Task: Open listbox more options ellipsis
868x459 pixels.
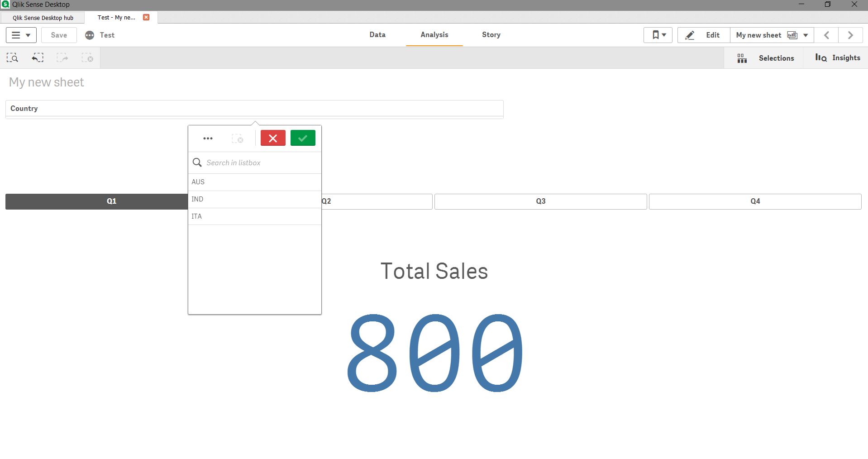Action: 208,139
